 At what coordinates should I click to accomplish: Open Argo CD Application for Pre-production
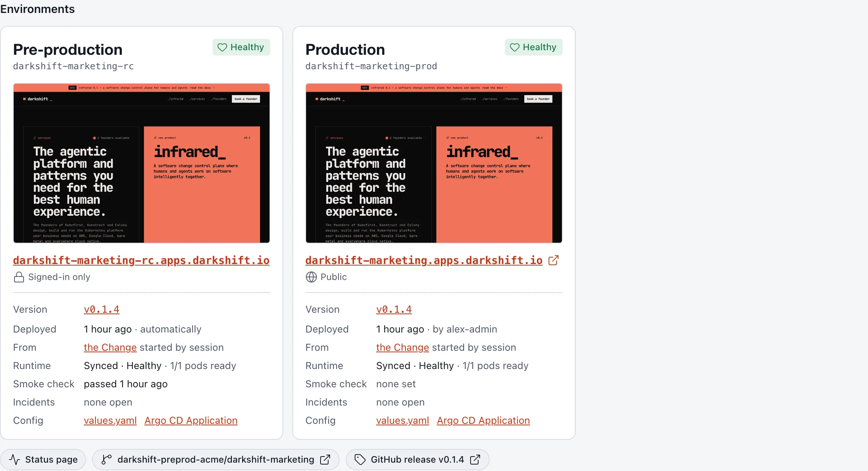(191, 420)
